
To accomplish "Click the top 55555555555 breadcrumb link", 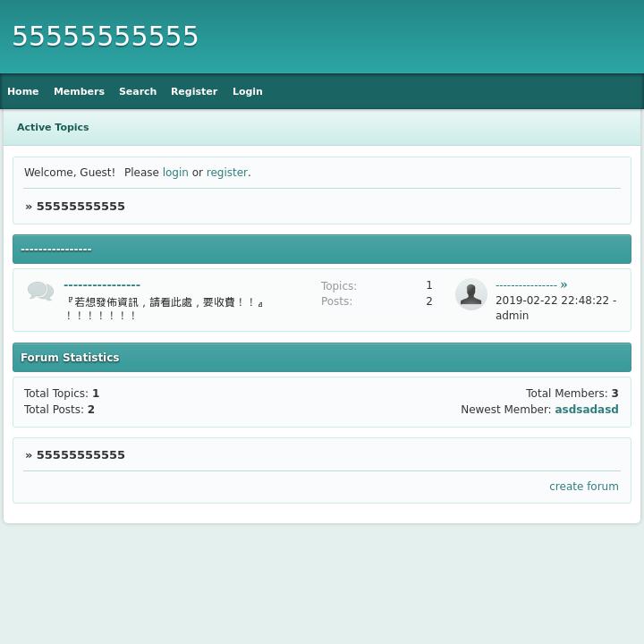I will coord(80,207).
